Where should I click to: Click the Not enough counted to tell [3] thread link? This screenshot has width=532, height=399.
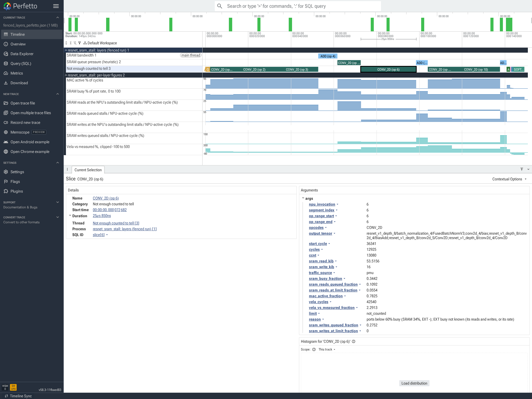(x=116, y=223)
